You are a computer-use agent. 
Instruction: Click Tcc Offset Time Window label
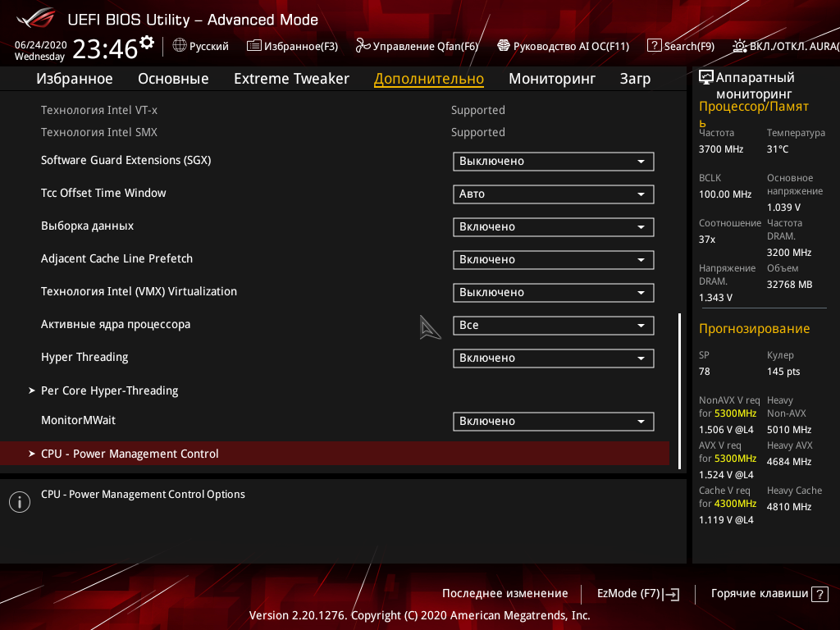[103, 193]
